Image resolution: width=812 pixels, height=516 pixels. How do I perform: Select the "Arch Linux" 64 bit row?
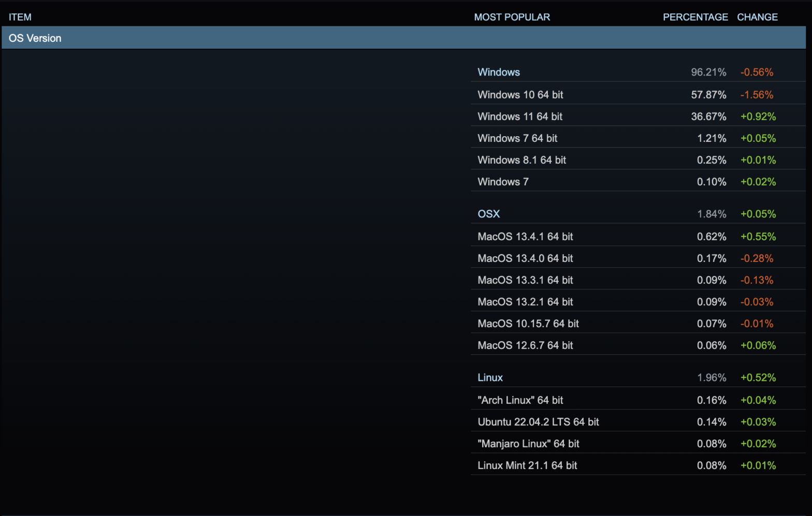520,400
